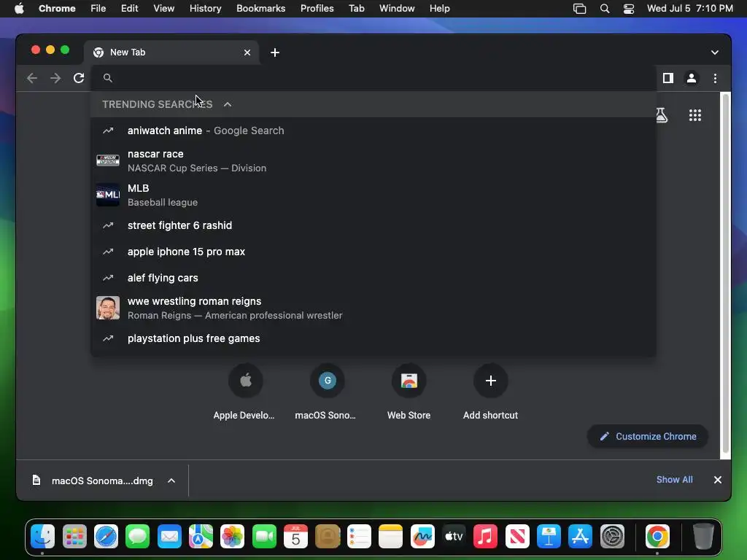Image resolution: width=747 pixels, height=560 pixels.
Task: Click the Add shortcut plus icon
Action: [491, 381]
